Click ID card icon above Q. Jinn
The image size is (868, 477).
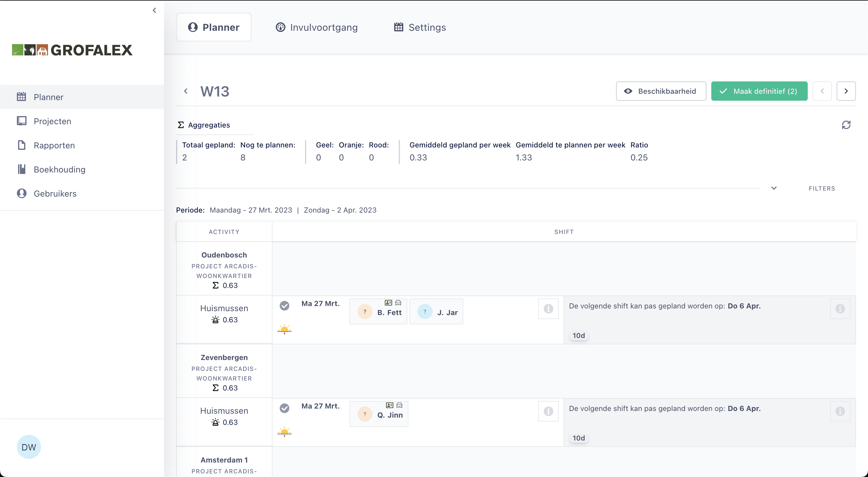pyautogui.click(x=389, y=405)
